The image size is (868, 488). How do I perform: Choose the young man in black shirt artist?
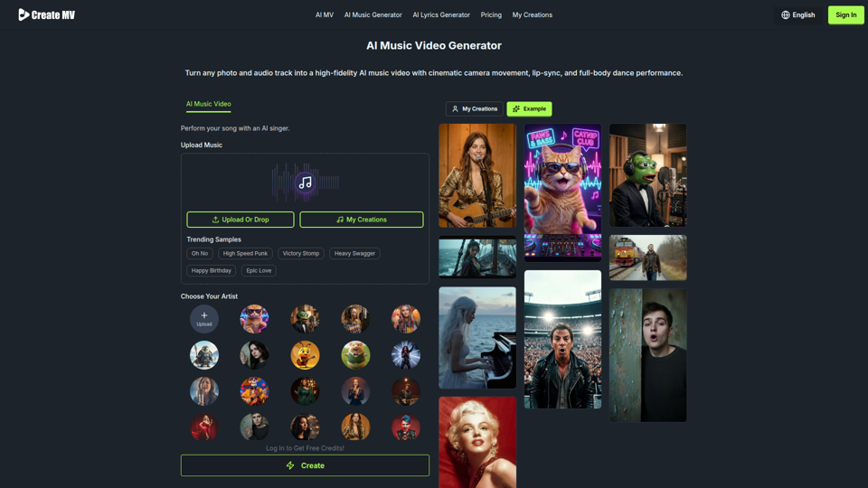pos(255,427)
